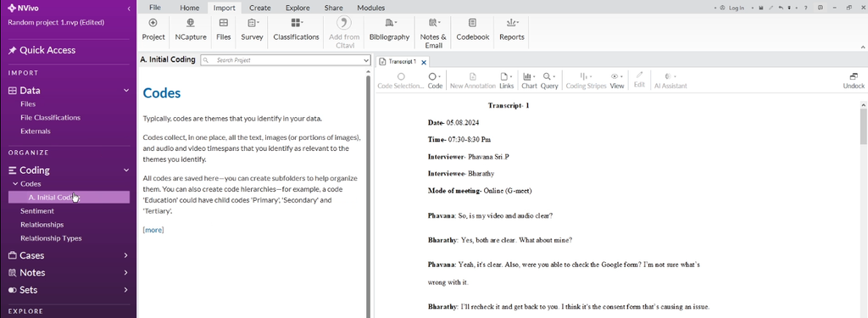Viewport: 868px width, 318px height.
Task: Click the Cases briefcase icon
Action: tap(12, 255)
